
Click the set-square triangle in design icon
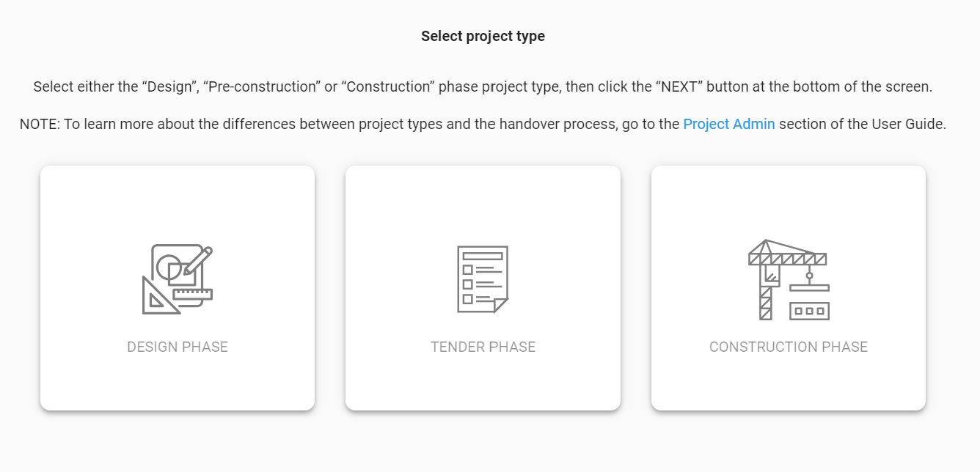point(158,296)
